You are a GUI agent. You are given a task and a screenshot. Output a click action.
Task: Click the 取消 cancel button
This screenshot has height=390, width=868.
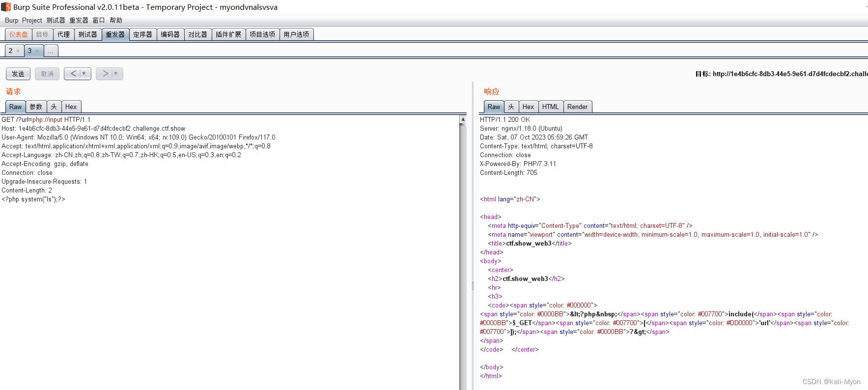point(47,74)
